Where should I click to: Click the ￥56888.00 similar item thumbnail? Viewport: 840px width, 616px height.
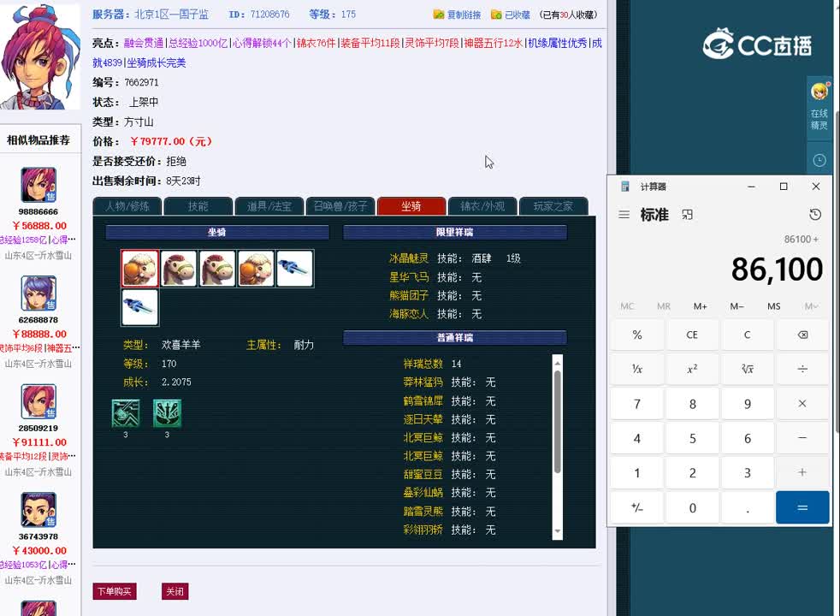coord(38,185)
